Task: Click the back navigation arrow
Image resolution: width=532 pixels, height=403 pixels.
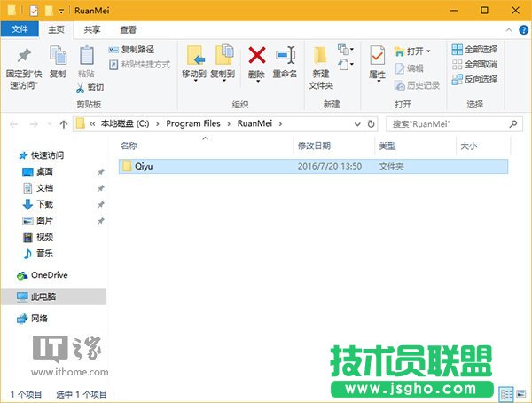Action: coord(14,124)
